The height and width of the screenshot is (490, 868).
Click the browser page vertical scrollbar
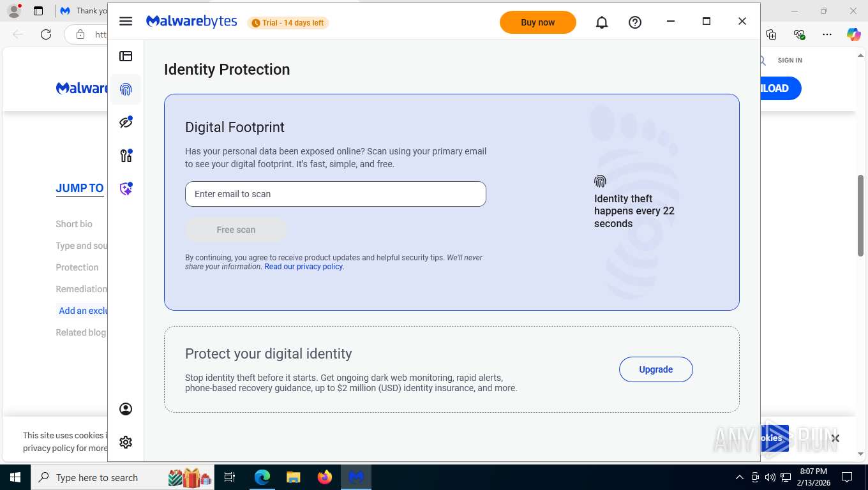pos(860,215)
